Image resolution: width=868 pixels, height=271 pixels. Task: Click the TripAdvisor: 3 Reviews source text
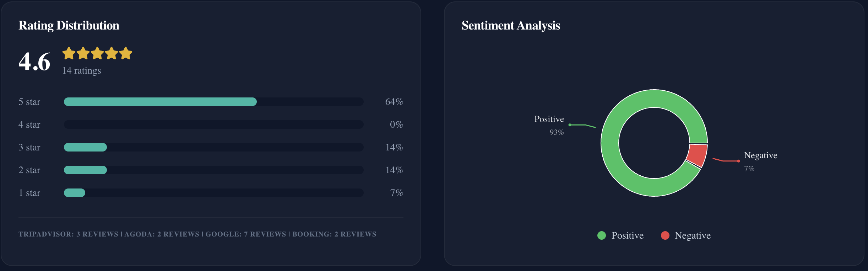tap(68, 234)
